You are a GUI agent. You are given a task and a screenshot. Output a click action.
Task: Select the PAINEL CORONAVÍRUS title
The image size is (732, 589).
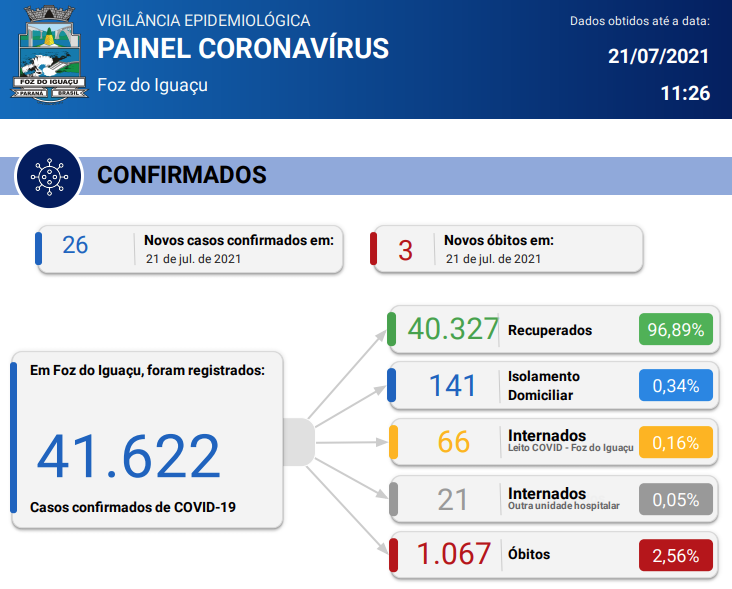(243, 49)
